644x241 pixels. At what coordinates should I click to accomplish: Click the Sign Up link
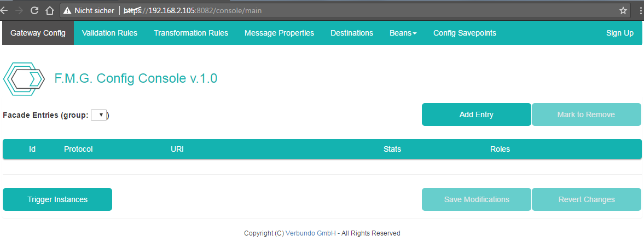pyautogui.click(x=619, y=33)
